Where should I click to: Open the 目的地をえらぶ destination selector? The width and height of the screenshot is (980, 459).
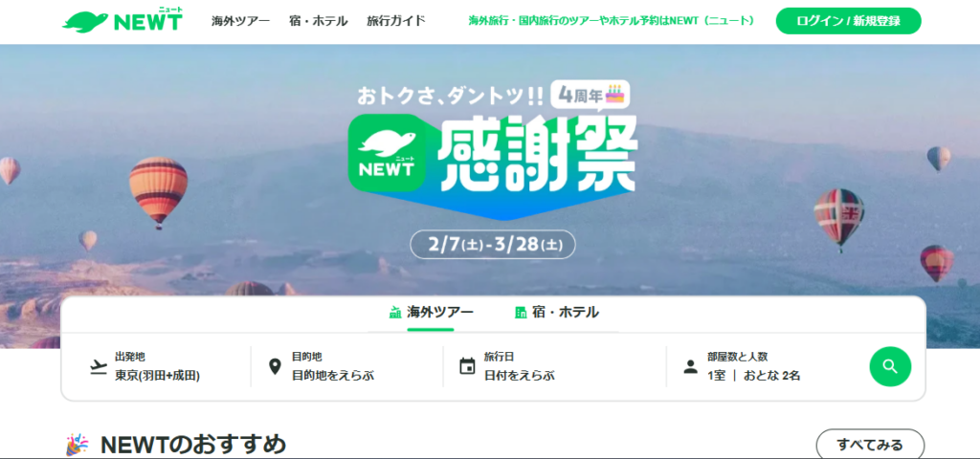(x=346, y=366)
